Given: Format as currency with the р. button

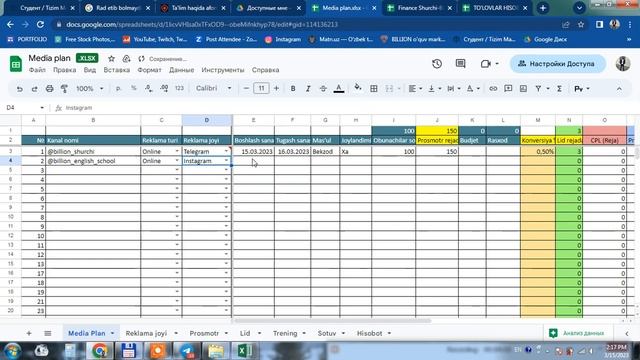Looking at the screenshot, I should click(118, 89).
